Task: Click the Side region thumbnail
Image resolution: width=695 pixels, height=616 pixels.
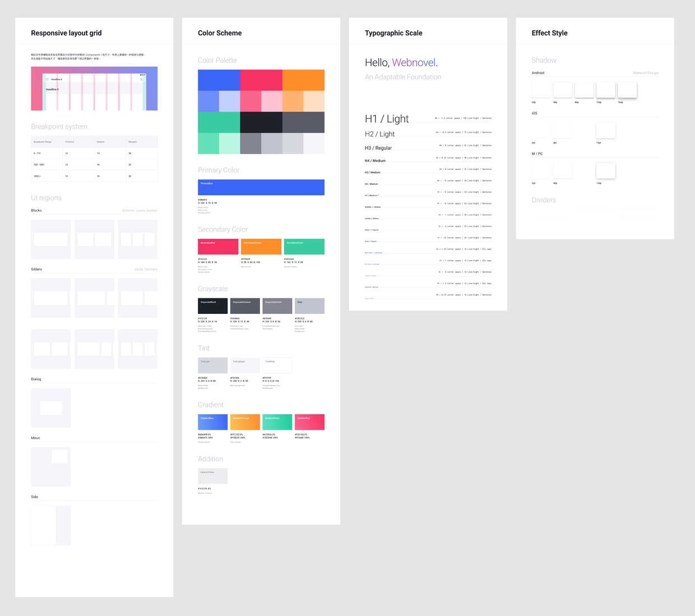Action: click(51, 526)
